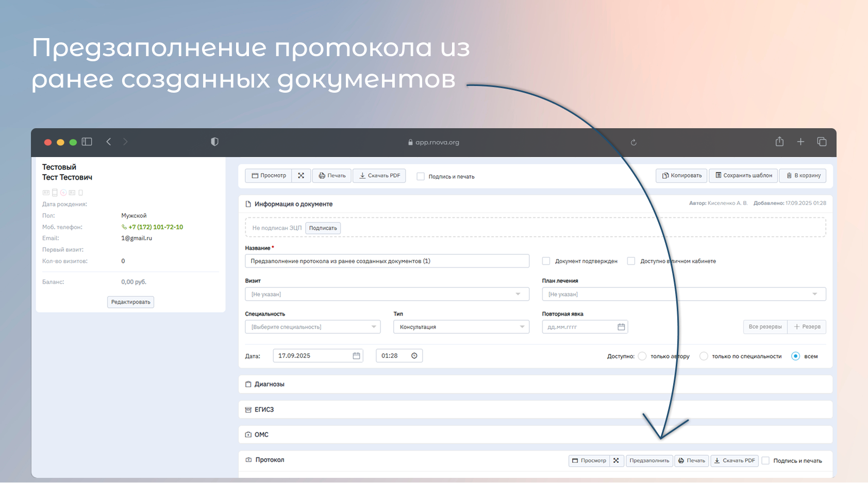Click the privacy shield icon in browser toolbar

(214, 142)
